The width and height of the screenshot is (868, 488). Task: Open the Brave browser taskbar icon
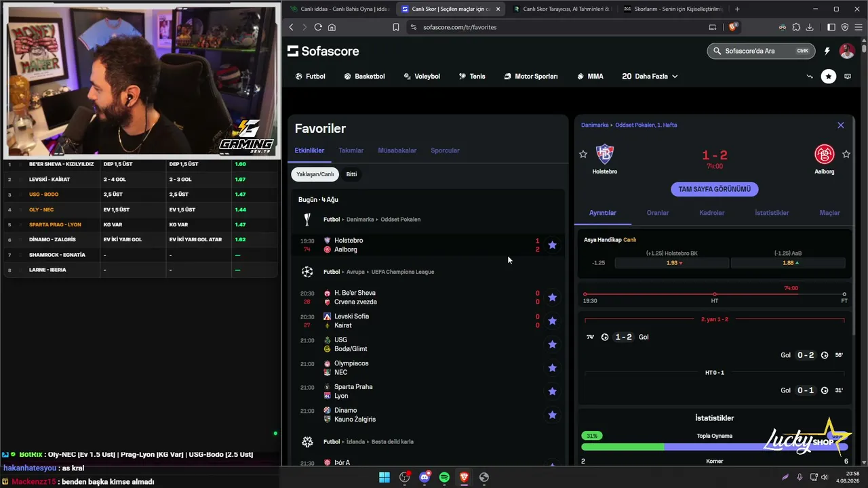(464, 477)
